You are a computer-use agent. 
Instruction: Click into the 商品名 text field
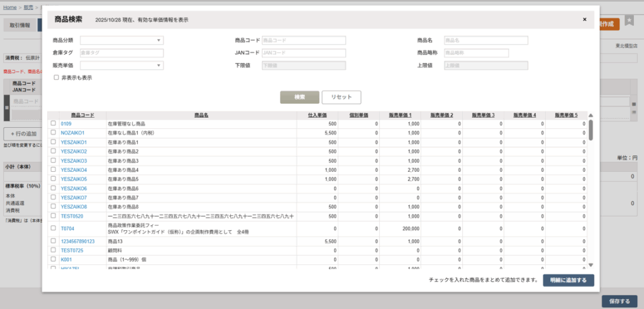coord(486,40)
